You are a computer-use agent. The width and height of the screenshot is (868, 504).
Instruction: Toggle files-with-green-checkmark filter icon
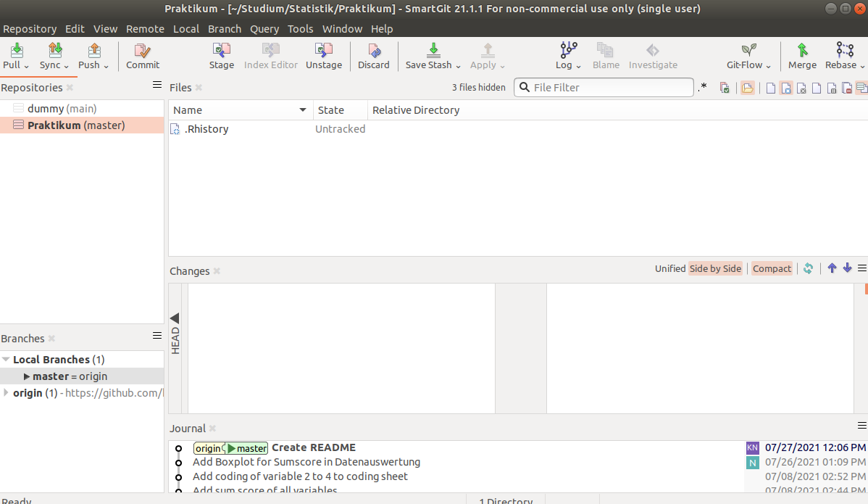click(x=724, y=88)
